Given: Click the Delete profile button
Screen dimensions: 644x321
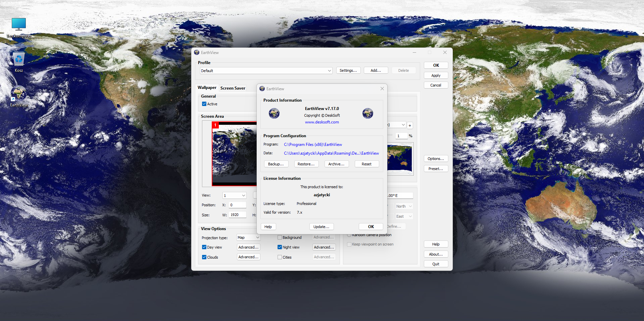Looking at the screenshot, I should pyautogui.click(x=404, y=70).
